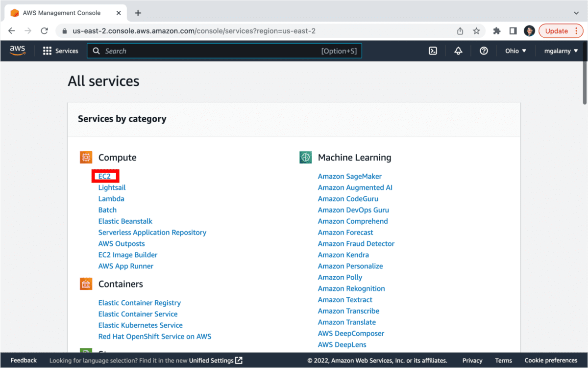Viewport: 588px width, 368px height.
Task: Open the help question mark icon
Action: coord(484,51)
